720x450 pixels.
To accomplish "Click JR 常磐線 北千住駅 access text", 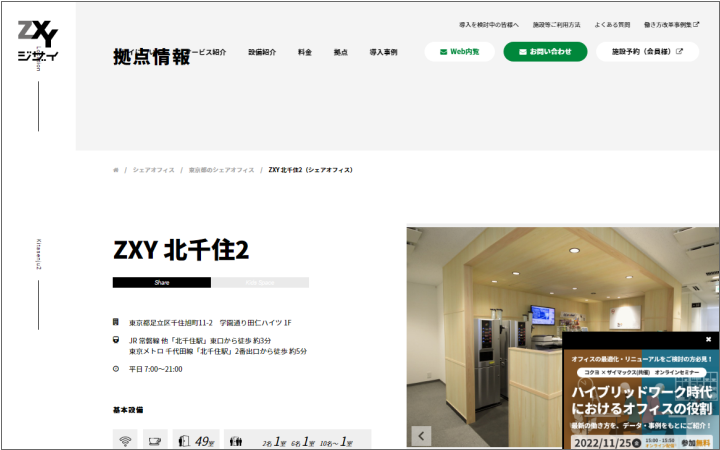I will [x=200, y=341].
